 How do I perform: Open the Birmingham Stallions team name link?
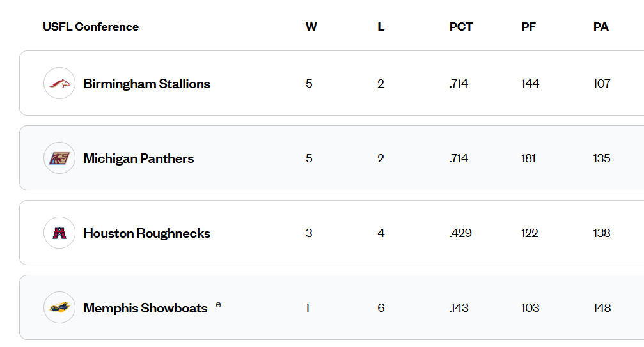tap(146, 84)
